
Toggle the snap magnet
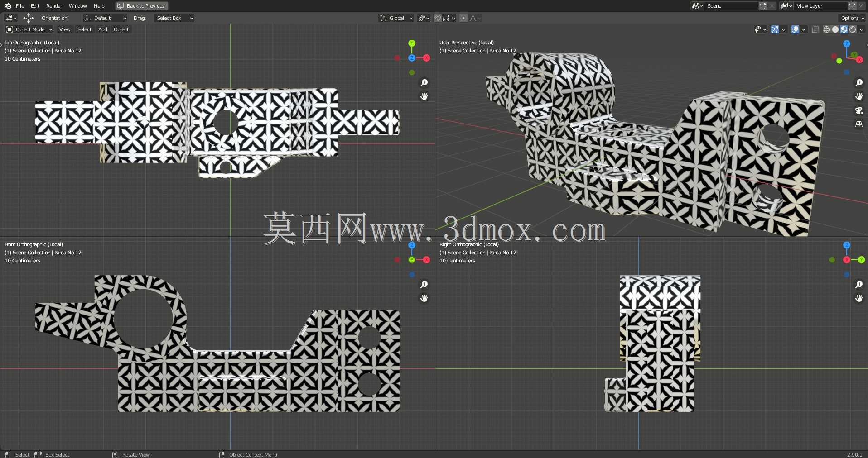click(x=438, y=18)
